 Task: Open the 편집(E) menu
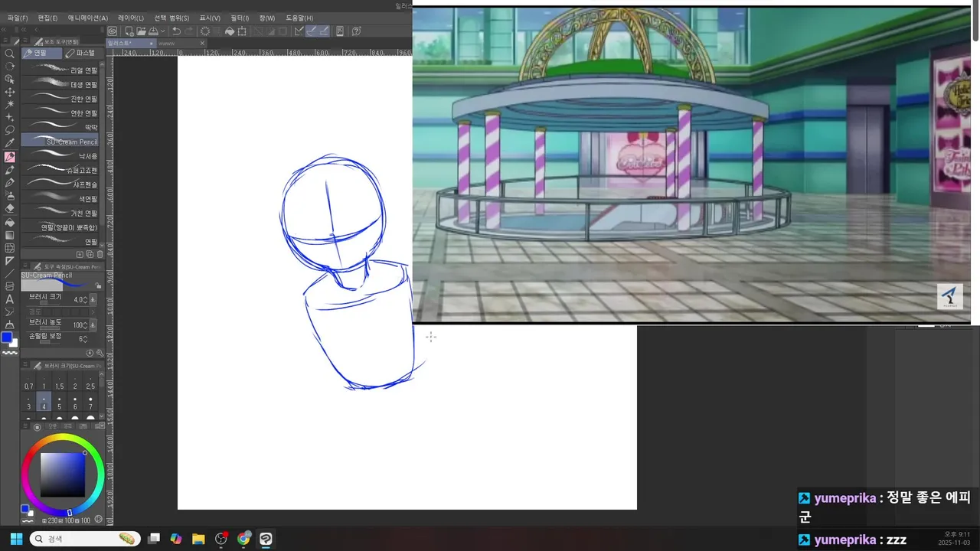pos(47,18)
